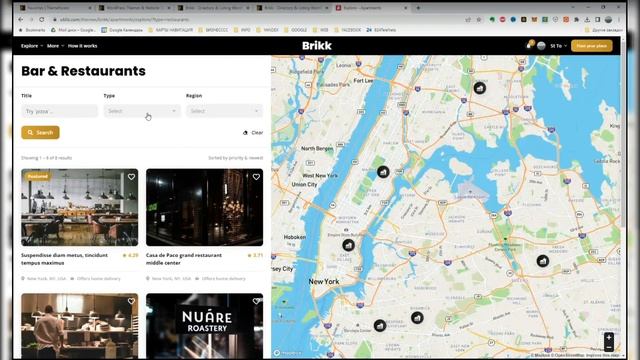Expand the Explore menu

click(x=32, y=46)
